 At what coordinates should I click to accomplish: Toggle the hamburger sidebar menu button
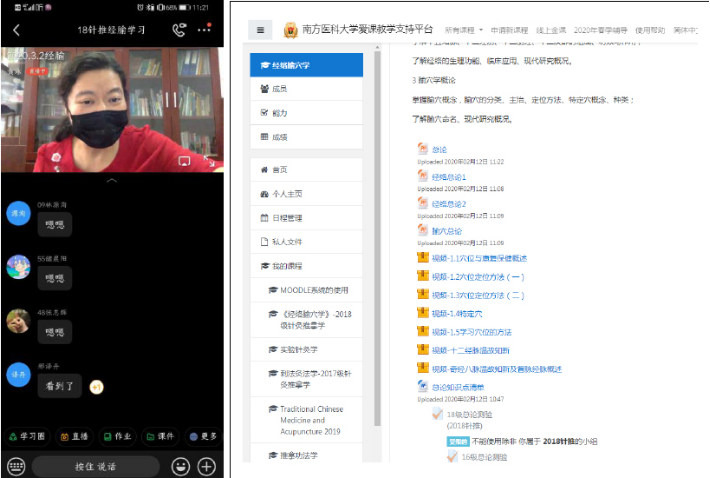pos(260,30)
